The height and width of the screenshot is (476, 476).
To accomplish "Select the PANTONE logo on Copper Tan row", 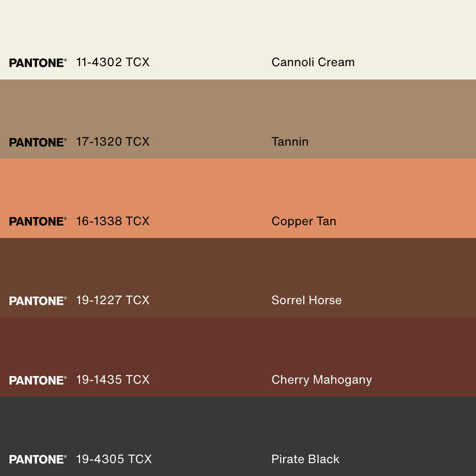I will pos(37,221).
